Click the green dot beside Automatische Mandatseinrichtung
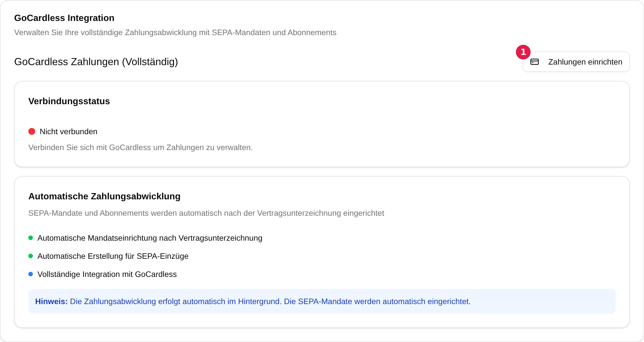The image size is (644, 342). click(31, 238)
